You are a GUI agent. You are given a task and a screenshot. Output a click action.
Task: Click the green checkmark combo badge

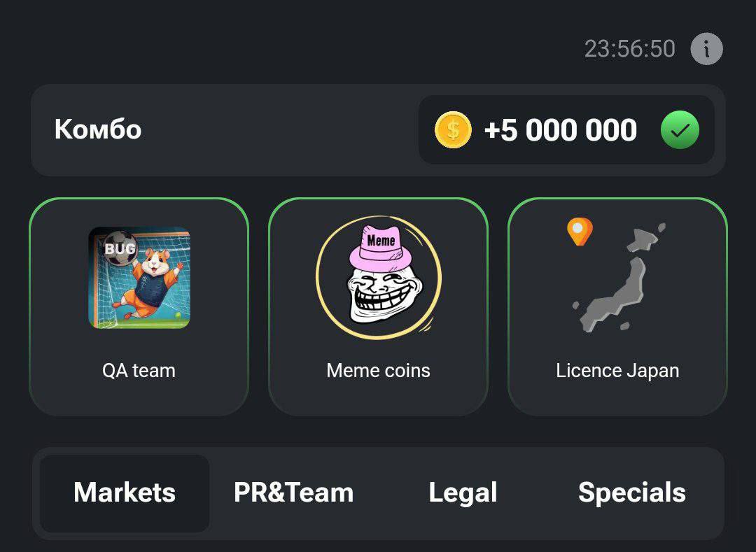point(680,129)
